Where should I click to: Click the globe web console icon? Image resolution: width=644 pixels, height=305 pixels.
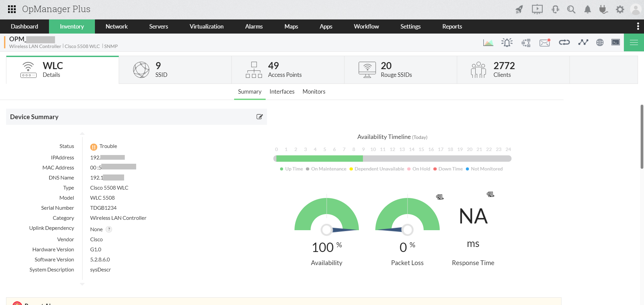pos(600,42)
